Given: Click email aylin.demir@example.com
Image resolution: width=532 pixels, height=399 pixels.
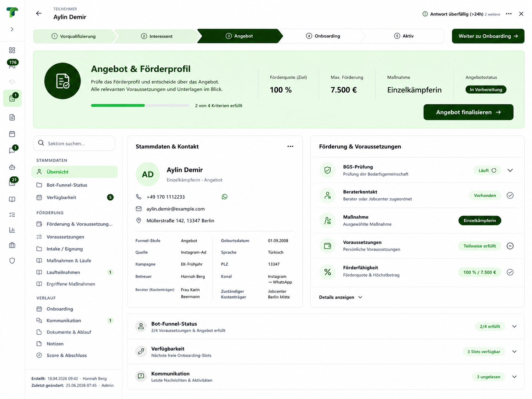Looking at the screenshot, I should tap(176, 209).
